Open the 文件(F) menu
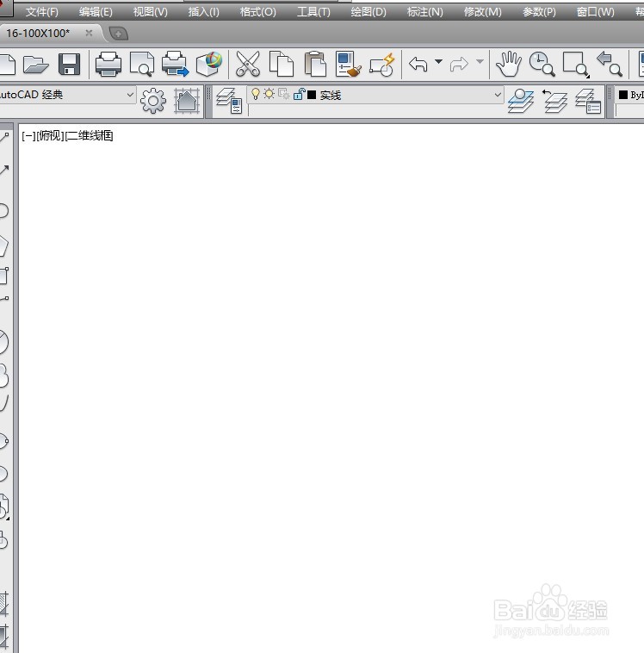644x653 pixels. (x=41, y=12)
